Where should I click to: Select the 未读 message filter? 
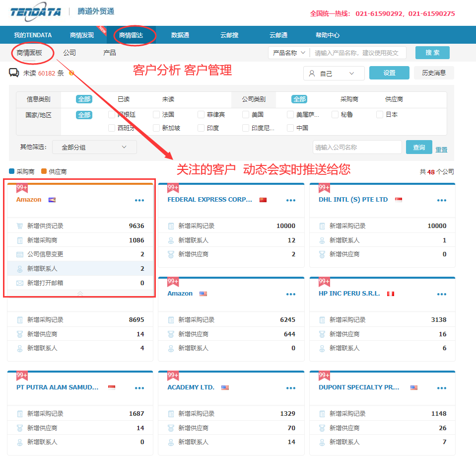[x=167, y=99]
